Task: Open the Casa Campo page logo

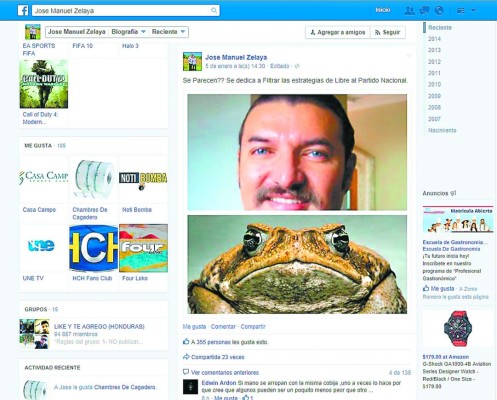Action: tap(44, 179)
